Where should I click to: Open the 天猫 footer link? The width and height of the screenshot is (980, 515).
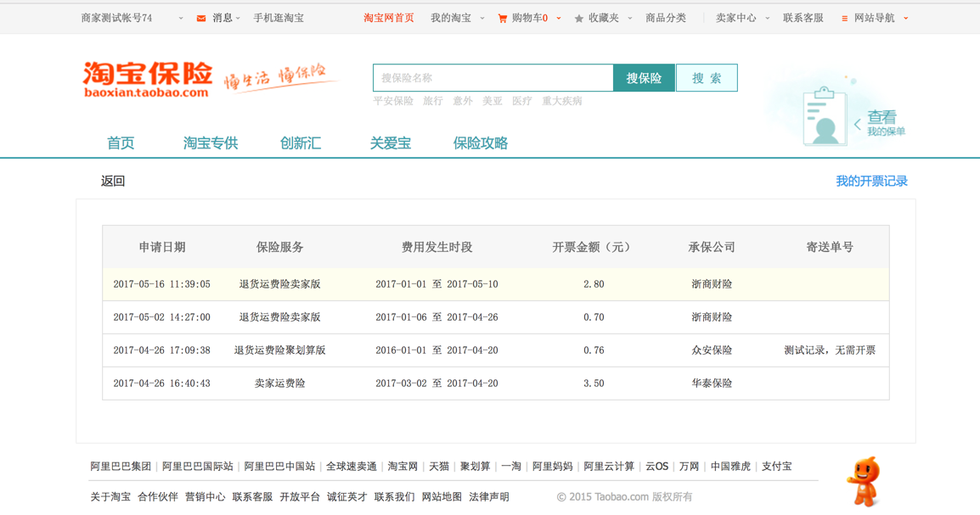(439, 467)
